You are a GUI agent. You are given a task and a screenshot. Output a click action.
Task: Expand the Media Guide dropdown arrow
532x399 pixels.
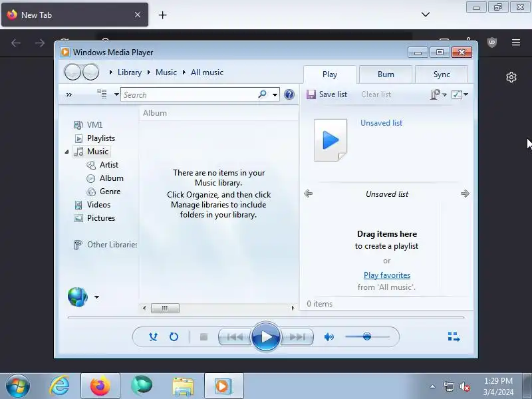tap(96, 297)
